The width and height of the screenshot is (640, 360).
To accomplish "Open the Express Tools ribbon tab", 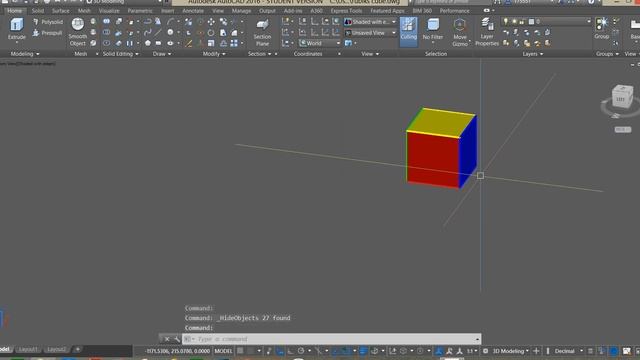I will click(x=346, y=11).
